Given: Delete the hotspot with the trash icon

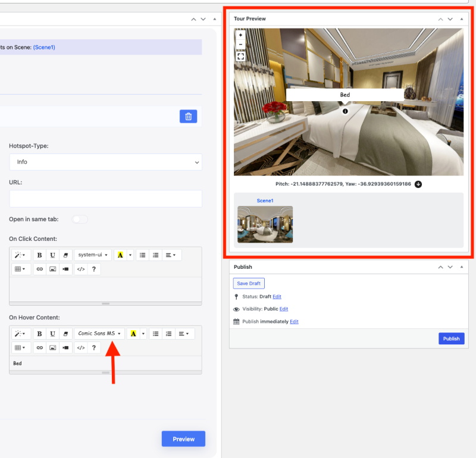Looking at the screenshot, I should tap(188, 116).
